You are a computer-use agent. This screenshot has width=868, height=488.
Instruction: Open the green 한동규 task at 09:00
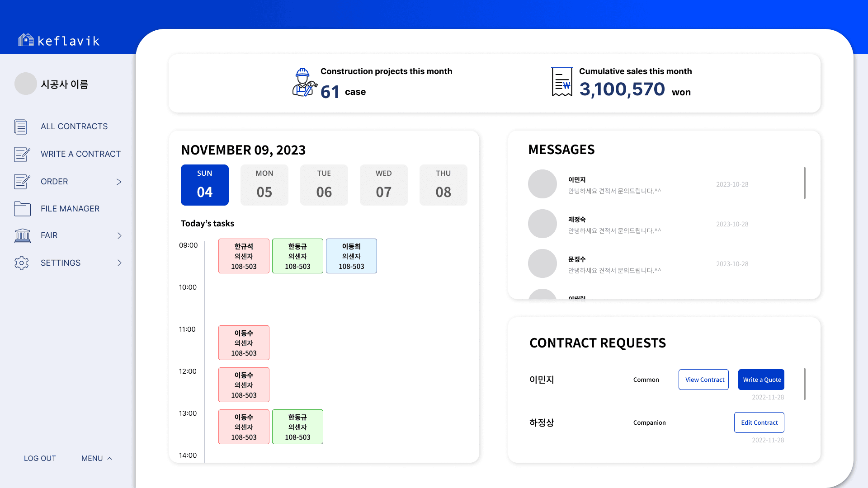pos(297,256)
